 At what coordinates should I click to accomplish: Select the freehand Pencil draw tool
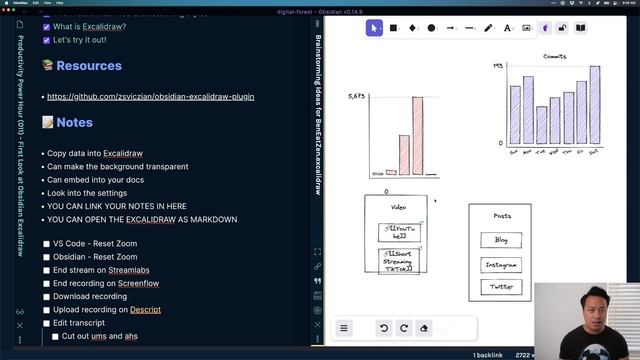pyautogui.click(x=488, y=28)
